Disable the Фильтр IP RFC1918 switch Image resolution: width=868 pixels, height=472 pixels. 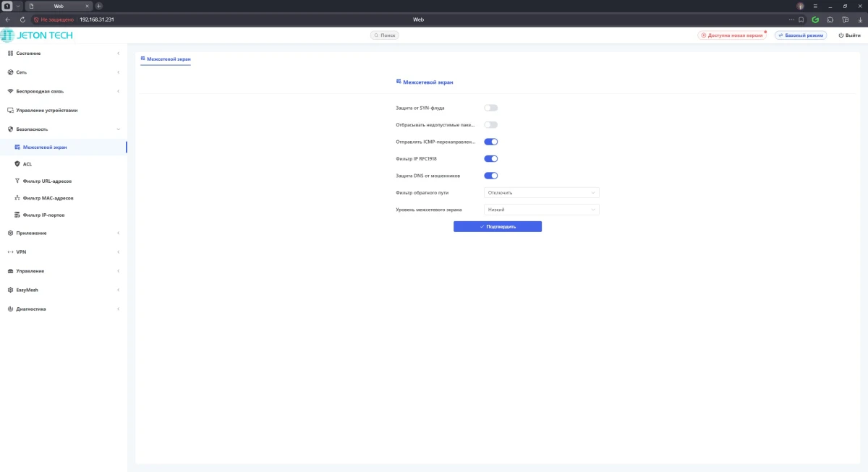[x=490, y=158]
